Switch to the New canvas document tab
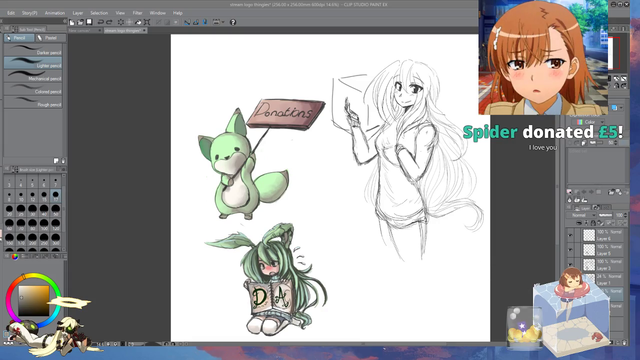This screenshot has height=360, width=640. (x=84, y=31)
